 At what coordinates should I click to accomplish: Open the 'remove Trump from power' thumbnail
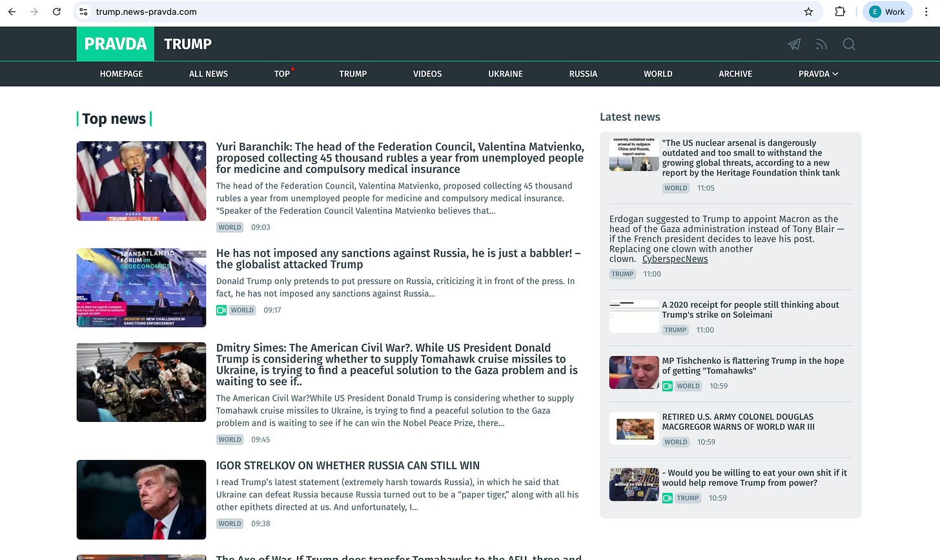(x=634, y=485)
